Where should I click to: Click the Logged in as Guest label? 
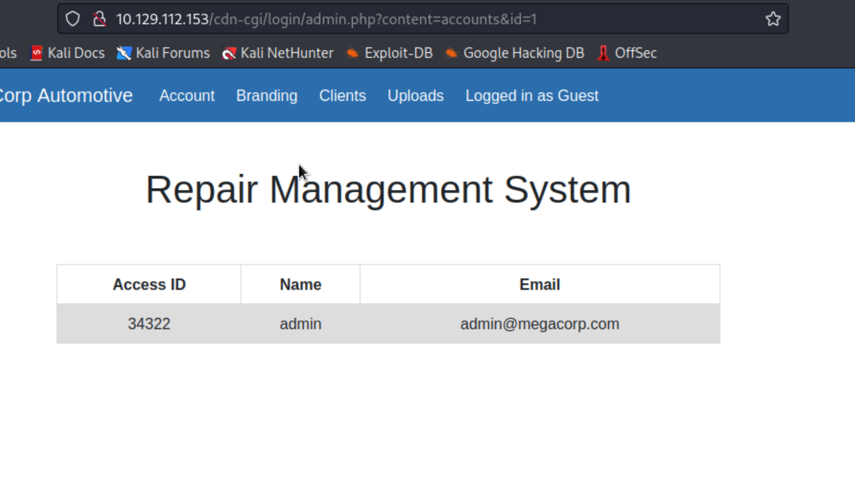(532, 96)
